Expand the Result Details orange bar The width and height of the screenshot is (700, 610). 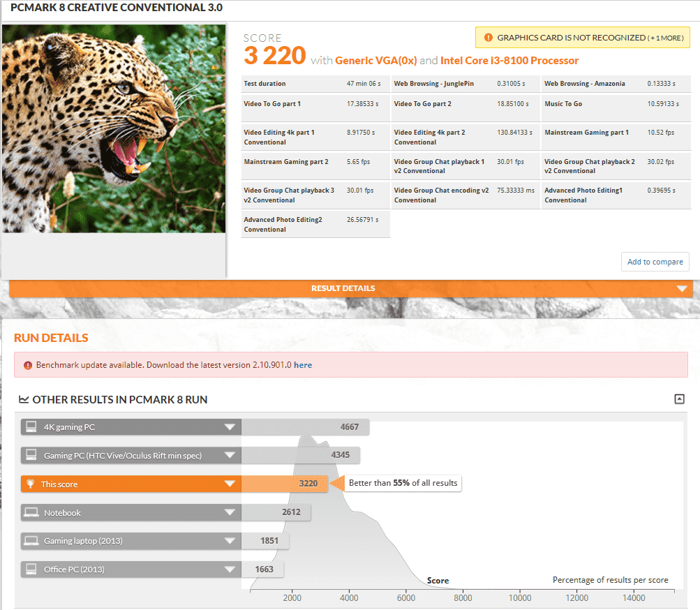point(682,289)
